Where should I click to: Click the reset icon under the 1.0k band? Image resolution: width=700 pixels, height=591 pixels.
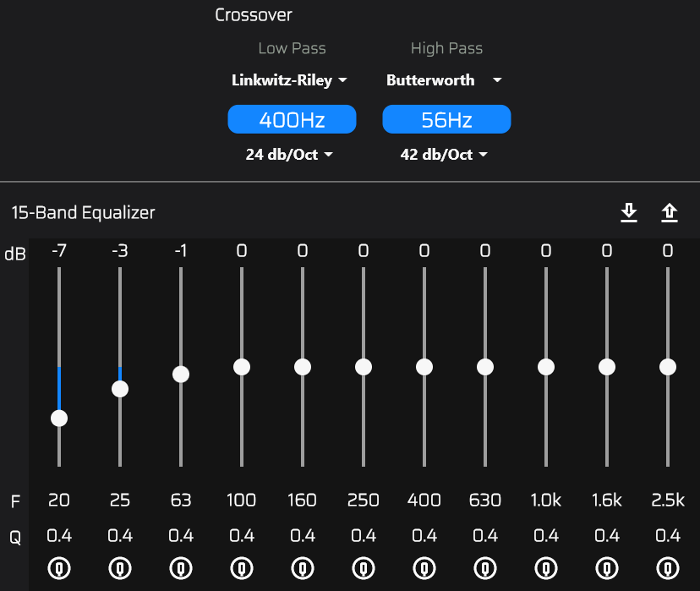click(x=546, y=567)
